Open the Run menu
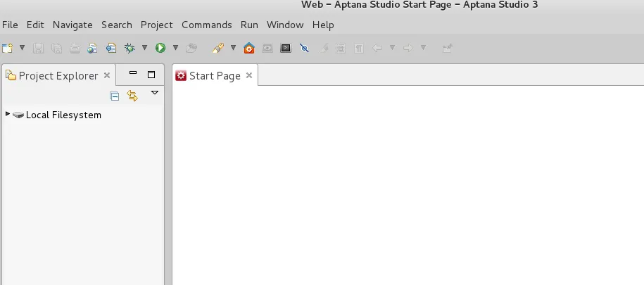This screenshot has width=644, height=285. [x=249, y=25]
